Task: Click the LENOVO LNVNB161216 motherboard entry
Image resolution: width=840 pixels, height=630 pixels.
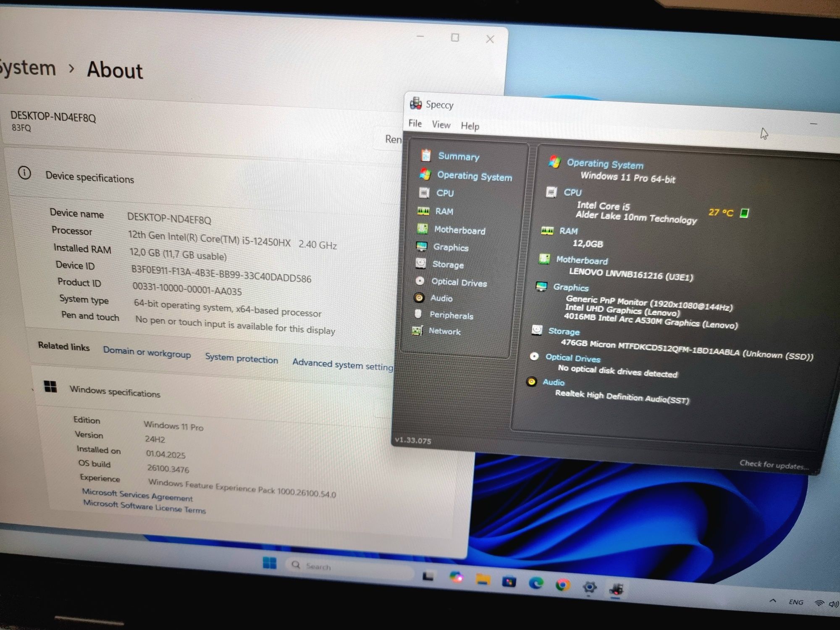Action: pos(631,274)
